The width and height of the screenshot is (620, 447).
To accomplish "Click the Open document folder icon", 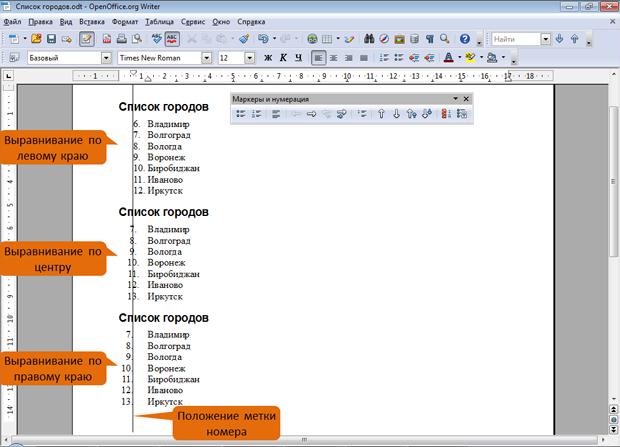I will [36, 39].
